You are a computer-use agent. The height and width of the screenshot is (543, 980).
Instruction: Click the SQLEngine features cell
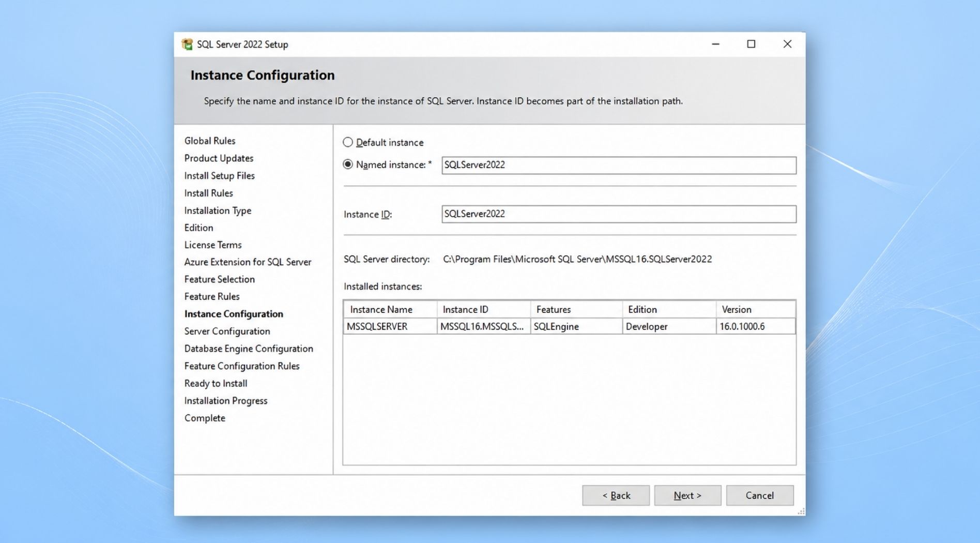576,326
